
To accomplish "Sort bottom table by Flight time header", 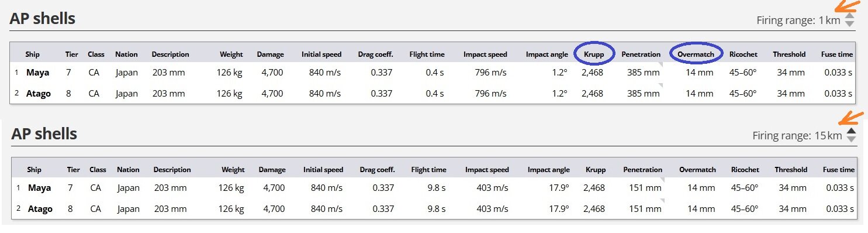I will (428, 170).
